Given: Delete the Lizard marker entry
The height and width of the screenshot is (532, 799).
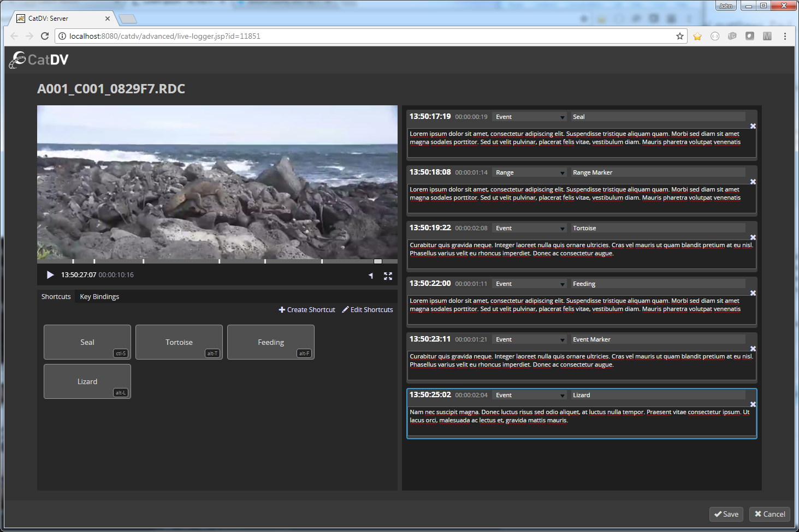Looking at the screenshot, I should point(753,404).
